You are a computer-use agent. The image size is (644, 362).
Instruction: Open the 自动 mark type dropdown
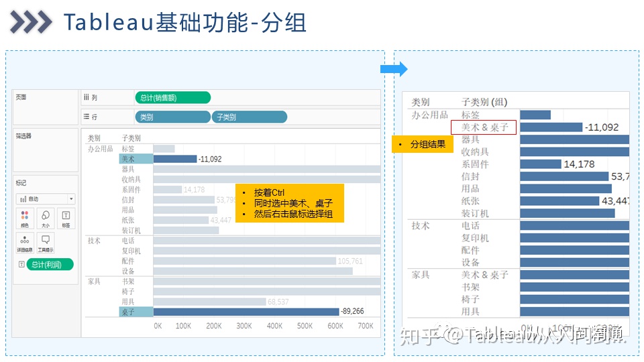(x=45, y=199)
